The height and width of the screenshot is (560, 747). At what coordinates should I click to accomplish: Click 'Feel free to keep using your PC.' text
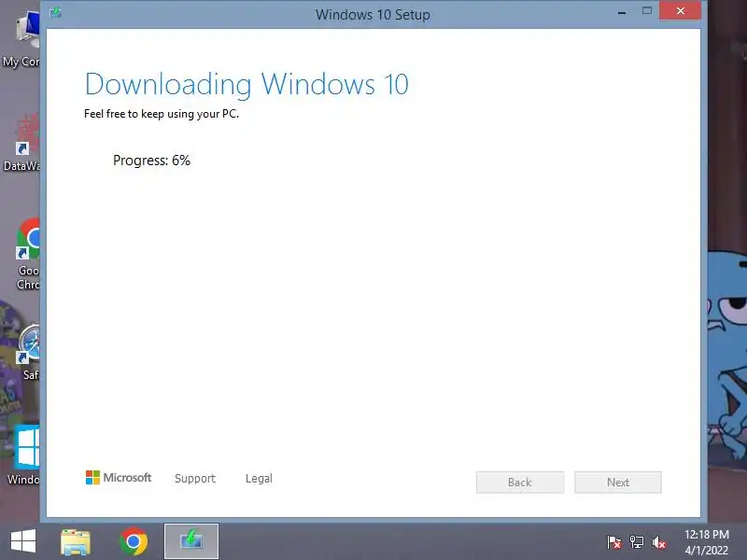[162, 114]
